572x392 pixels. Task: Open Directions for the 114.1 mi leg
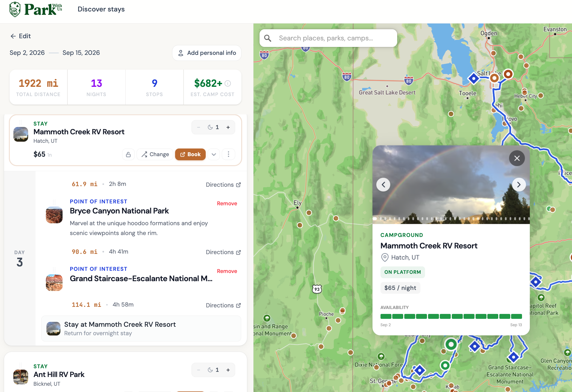[x=223, y=305]
